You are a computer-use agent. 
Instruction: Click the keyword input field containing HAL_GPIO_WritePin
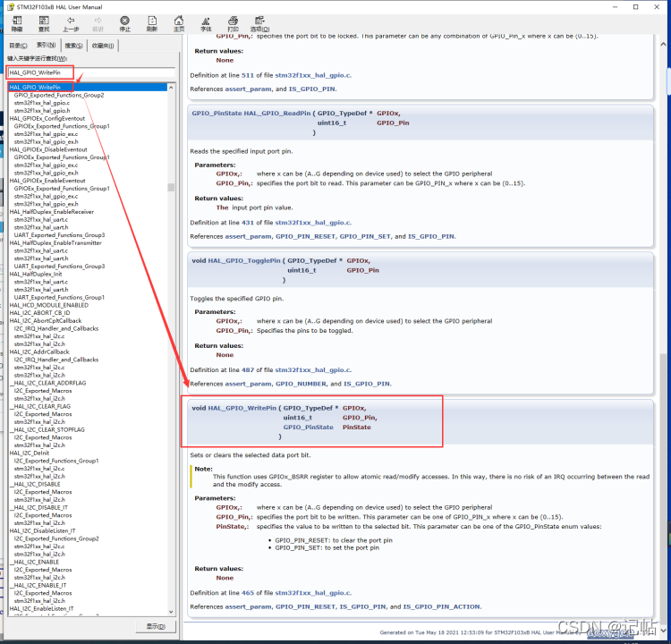click(91, 72)
